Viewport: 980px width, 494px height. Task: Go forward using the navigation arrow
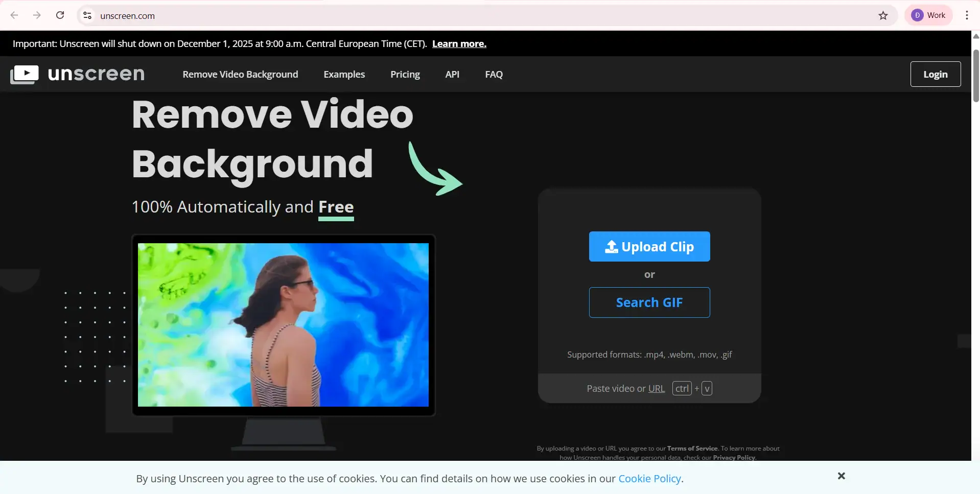tap(37, 15)
